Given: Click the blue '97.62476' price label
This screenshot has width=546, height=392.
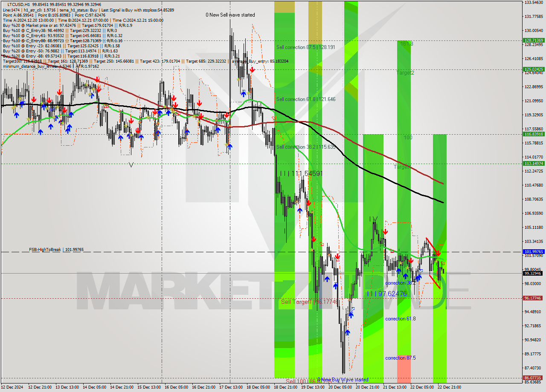Looking at the screenshot, I should (392, 294).
